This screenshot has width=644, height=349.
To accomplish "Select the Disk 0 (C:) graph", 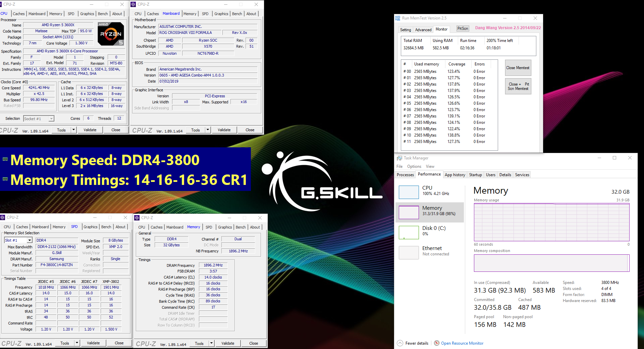I will pos(430,232).
